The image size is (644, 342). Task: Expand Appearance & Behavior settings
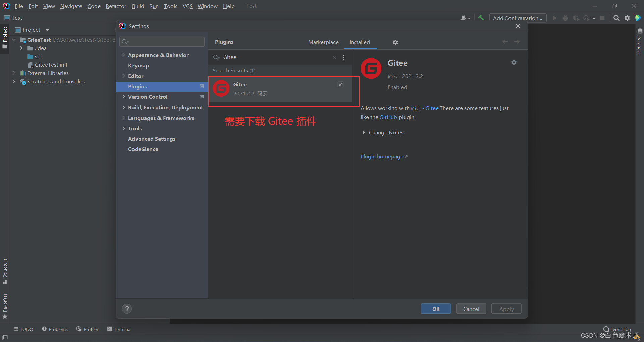[124, 55]
